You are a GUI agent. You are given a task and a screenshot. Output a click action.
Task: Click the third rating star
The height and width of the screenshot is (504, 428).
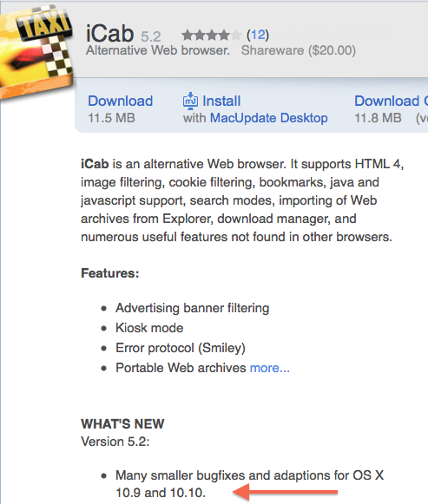click(212, 35)
